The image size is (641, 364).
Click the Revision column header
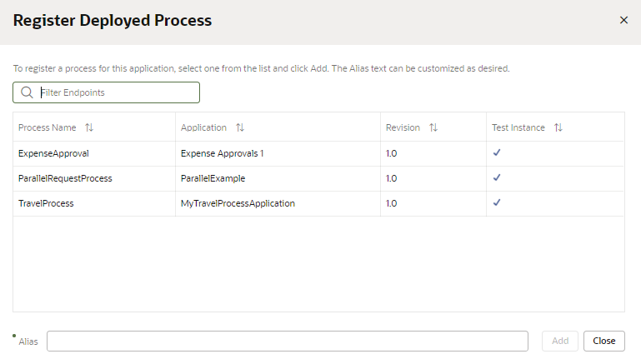[x=433, y=127]
